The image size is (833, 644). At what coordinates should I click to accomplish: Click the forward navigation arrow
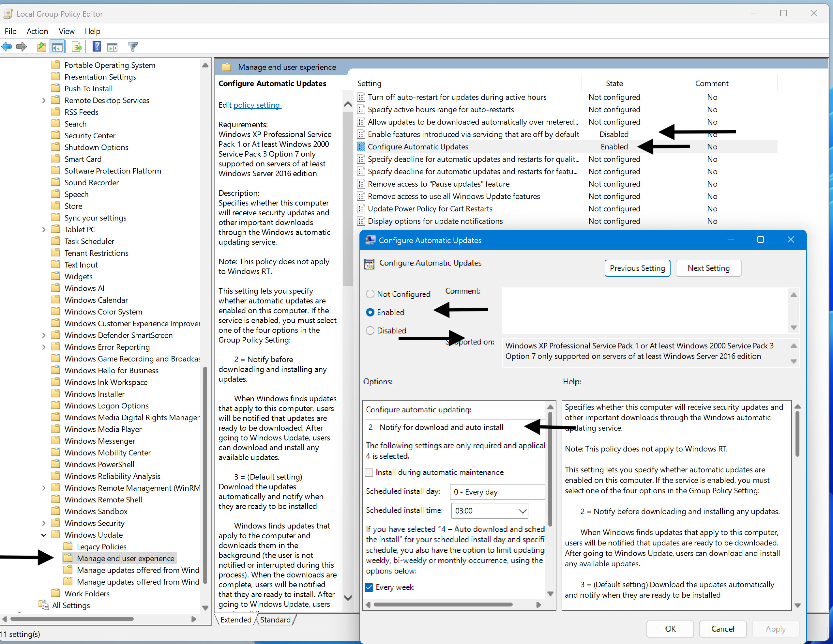21,46
